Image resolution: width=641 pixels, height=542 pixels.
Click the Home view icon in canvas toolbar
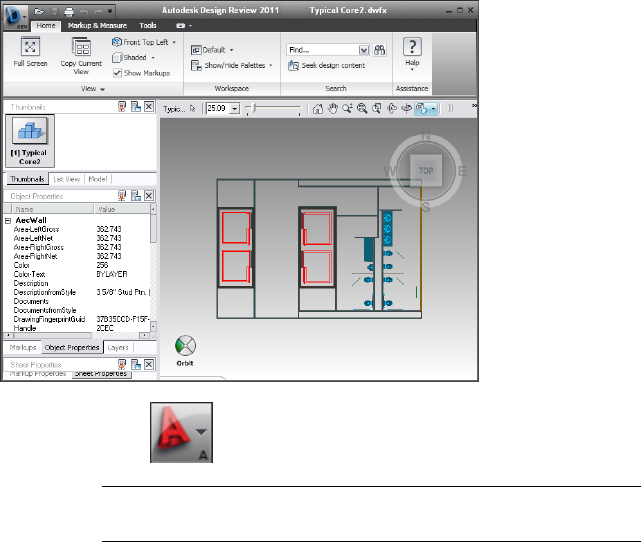click(x=318, y=109)
